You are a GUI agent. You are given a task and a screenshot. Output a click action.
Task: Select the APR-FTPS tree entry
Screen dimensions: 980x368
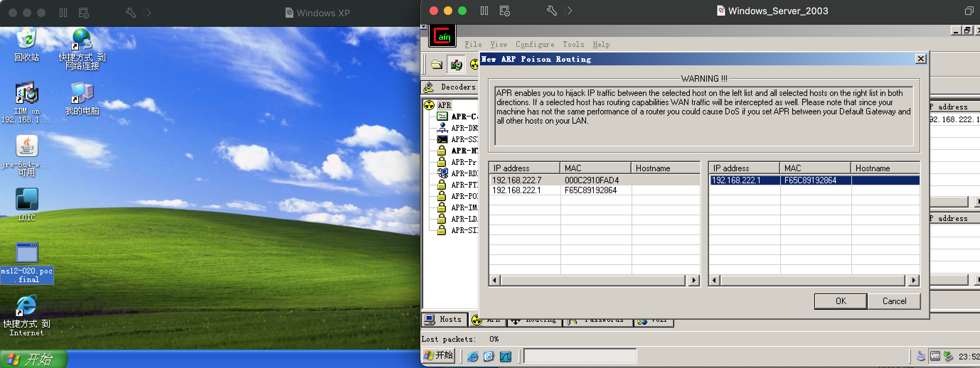pyautogui.click(x=464, y=185)
